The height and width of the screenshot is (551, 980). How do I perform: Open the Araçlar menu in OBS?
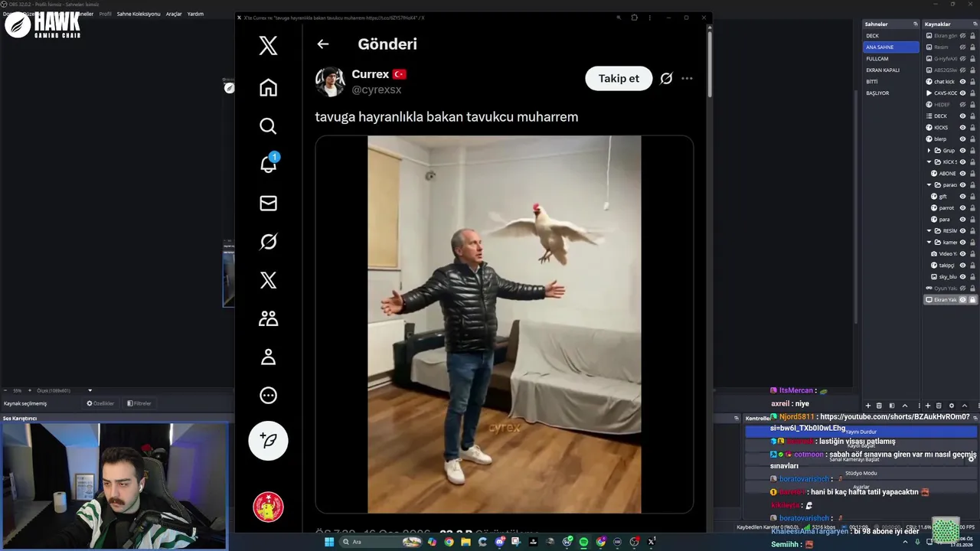[174, 14]
